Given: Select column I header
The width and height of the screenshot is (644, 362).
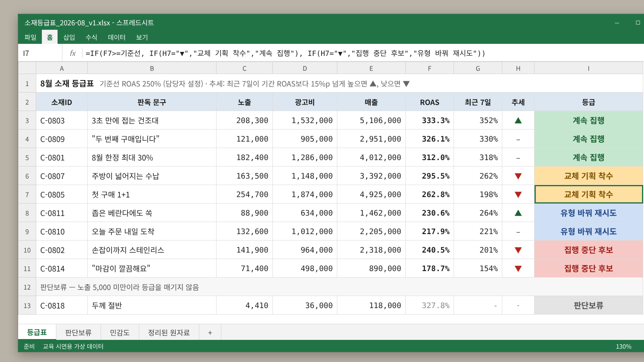Looking at the screenshot, I should 588,68.
